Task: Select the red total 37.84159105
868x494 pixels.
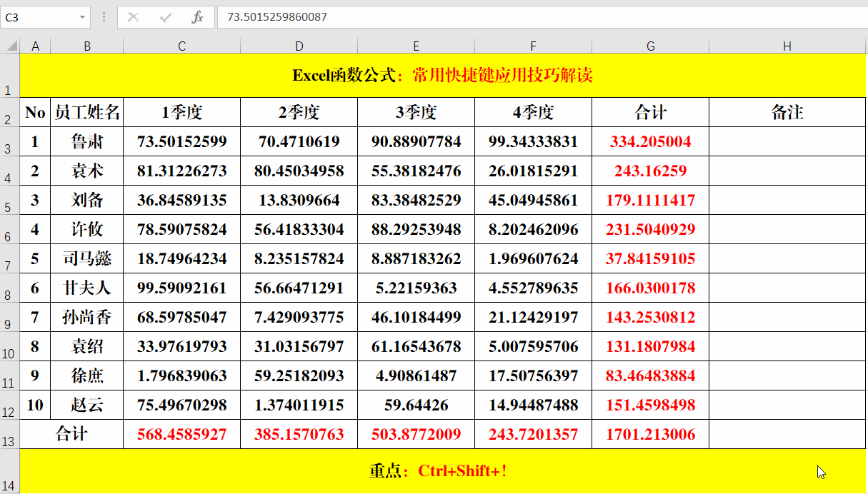Action: click(651, 258)
